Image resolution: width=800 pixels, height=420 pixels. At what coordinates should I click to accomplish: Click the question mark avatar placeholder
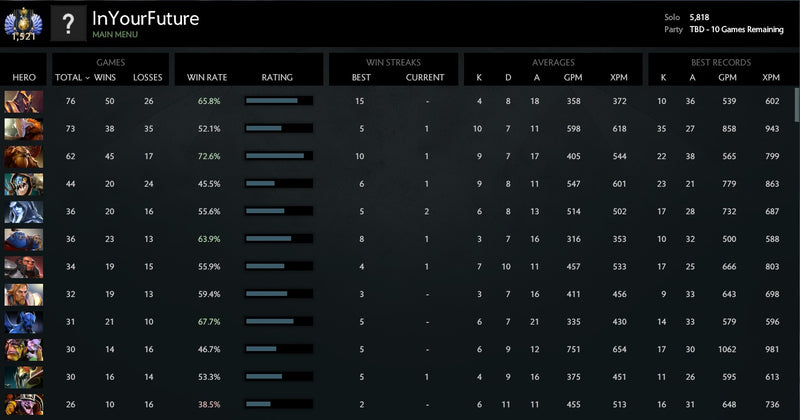pyautogui.click(x=68, y=25)
